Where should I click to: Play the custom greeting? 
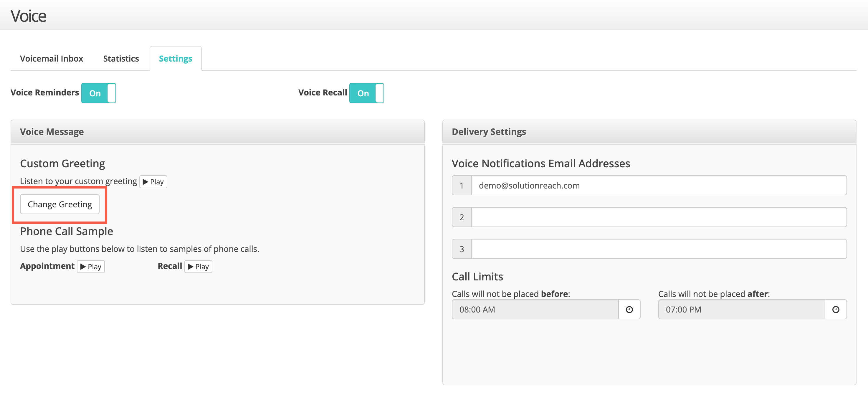(153, 182)
